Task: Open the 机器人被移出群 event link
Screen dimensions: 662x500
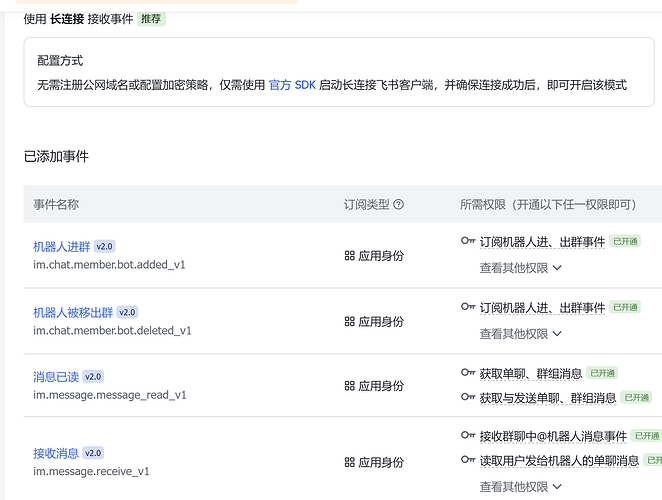Action: 74,312
